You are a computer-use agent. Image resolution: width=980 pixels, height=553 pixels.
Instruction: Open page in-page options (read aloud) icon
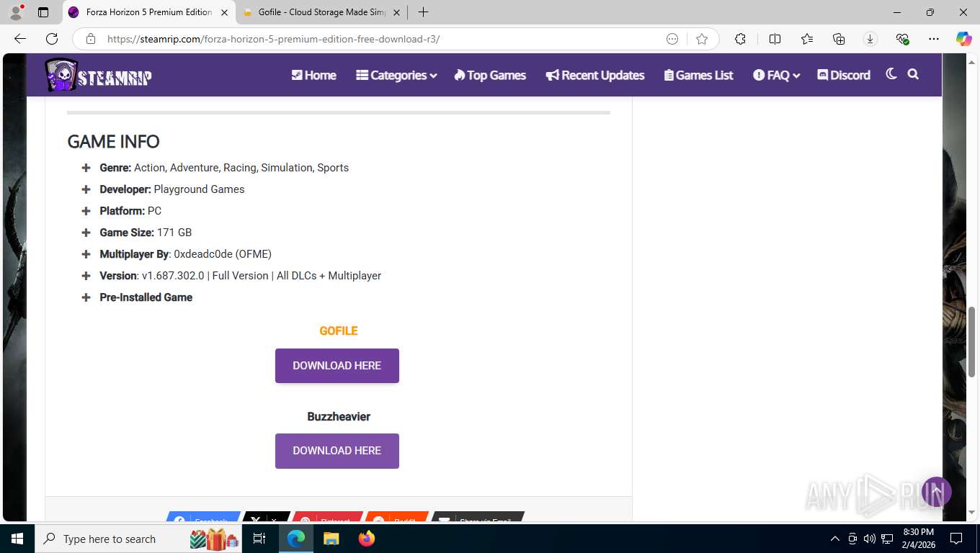coord(672,39)
